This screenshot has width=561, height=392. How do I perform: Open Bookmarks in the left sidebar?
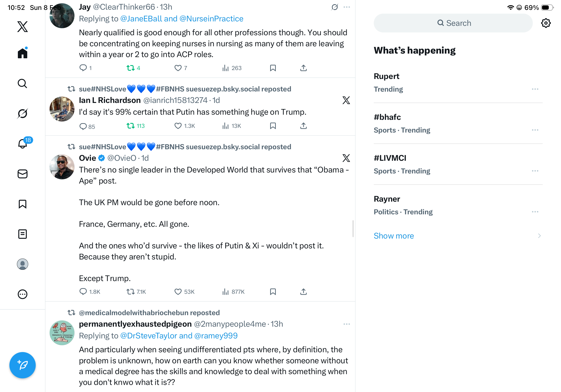click(23, 204)
